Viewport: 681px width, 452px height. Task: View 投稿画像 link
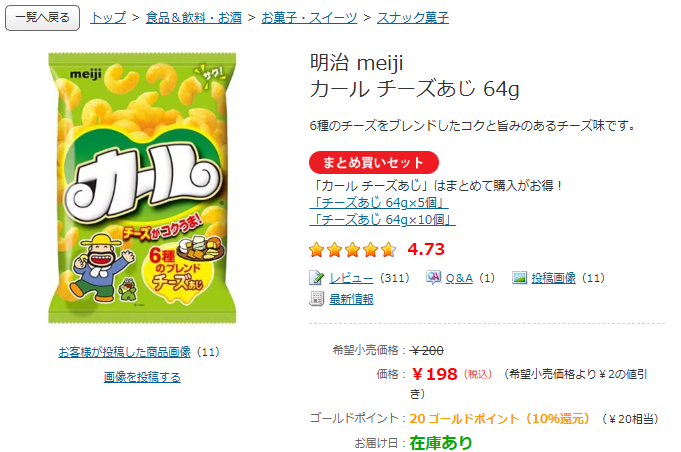[553, 278]
